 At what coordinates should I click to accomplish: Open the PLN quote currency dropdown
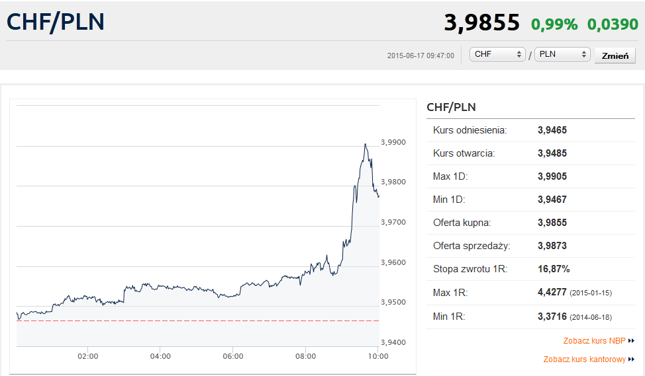point(562,54)
